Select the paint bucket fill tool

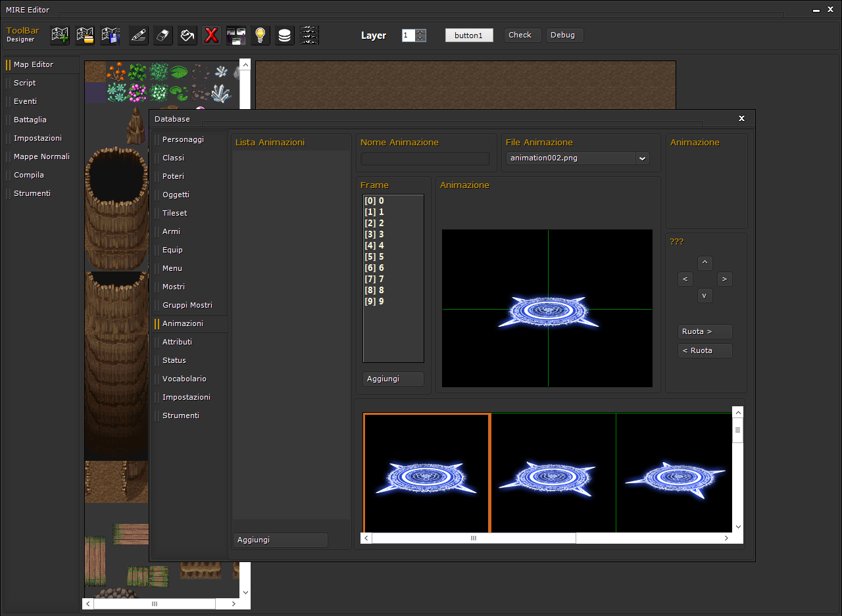coord(187,36)
